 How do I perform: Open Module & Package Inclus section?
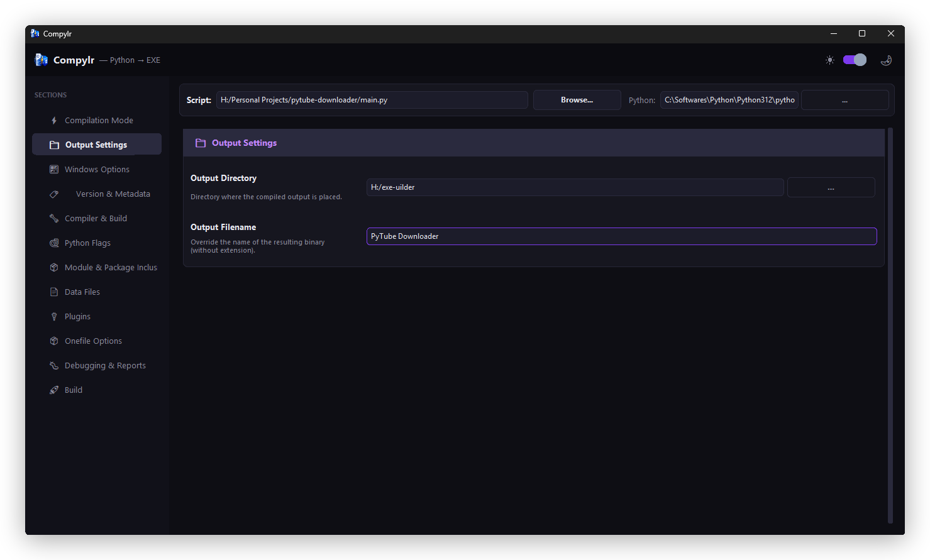(x=97, y=268)
